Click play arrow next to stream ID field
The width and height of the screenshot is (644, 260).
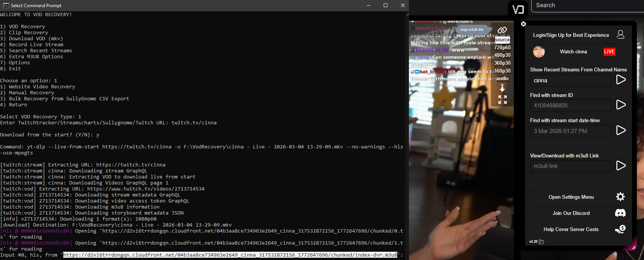(x=621, y=105)
